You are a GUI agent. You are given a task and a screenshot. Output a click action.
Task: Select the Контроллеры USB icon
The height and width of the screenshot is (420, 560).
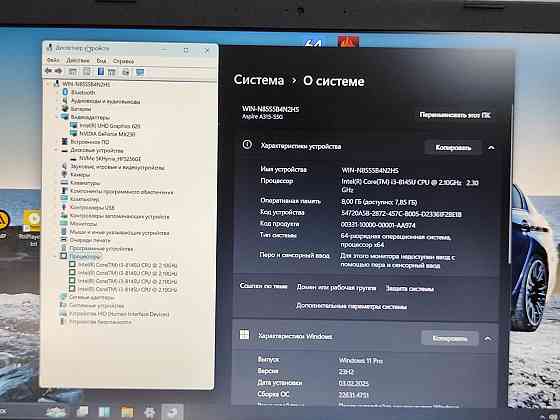64,207
